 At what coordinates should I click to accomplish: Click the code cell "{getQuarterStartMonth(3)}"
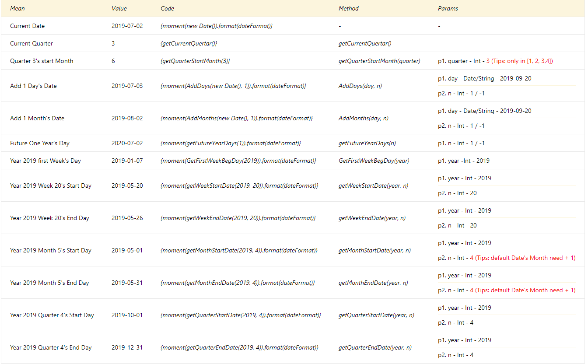point(195,61)
